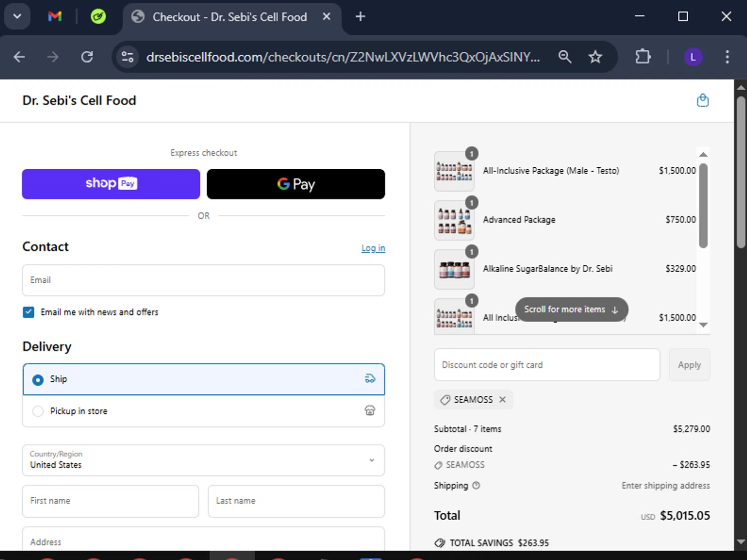Viewport: 747px width, 560px height.
Task: Pay with Shop Pay express checkout
Action: pos(111,184)
